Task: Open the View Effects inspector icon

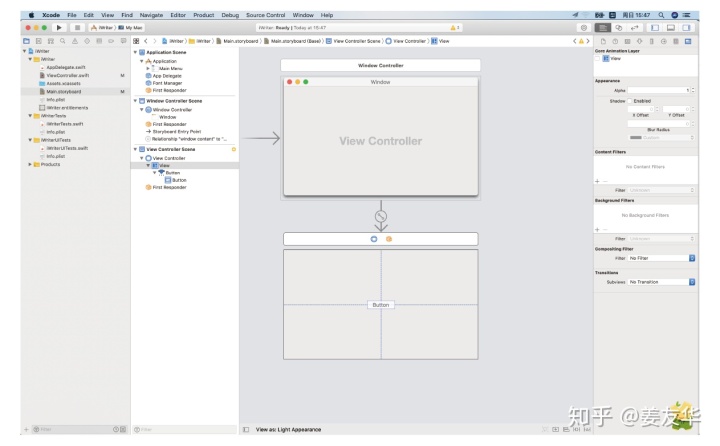Action: [x=688, y=41]
